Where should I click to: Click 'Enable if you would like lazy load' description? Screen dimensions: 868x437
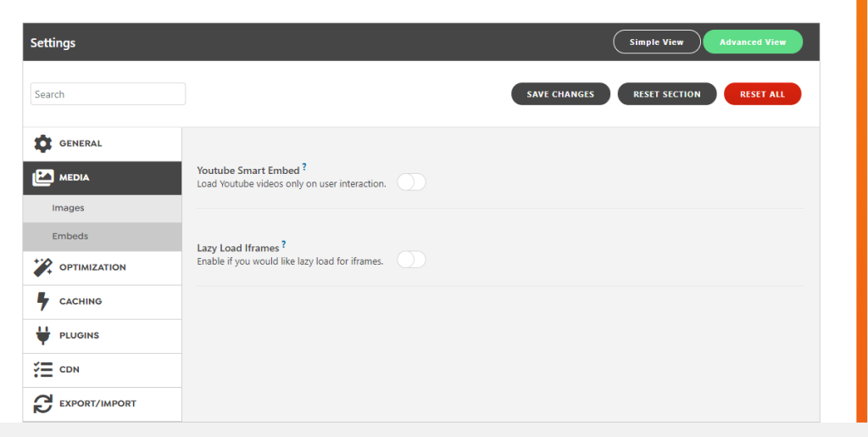point(290,261)
